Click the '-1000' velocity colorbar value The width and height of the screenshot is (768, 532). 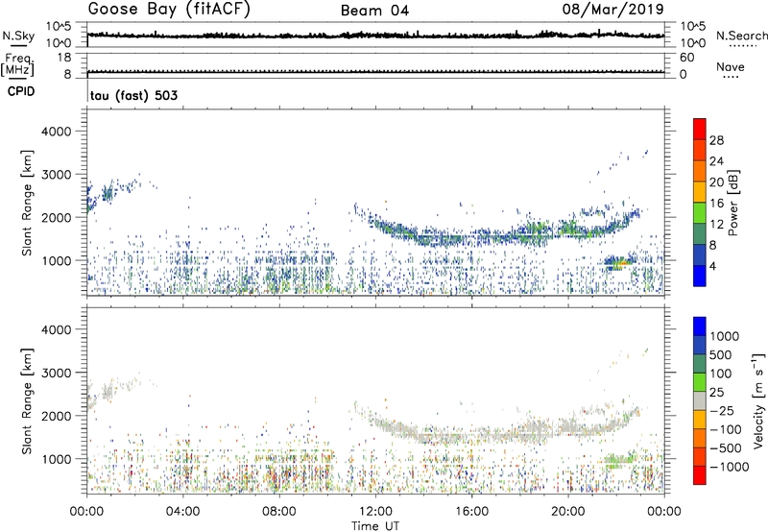coord(729,467)
